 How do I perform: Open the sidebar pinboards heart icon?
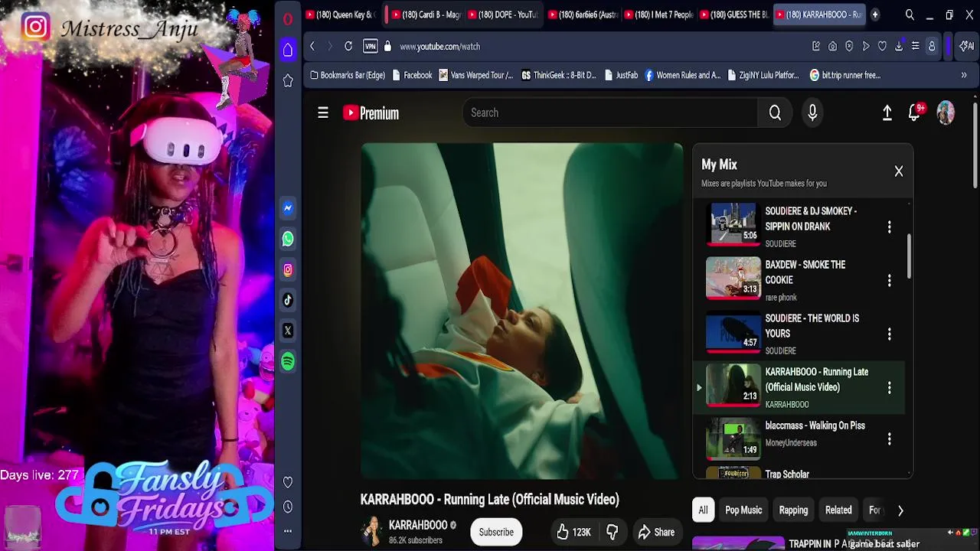click(288, 482)
